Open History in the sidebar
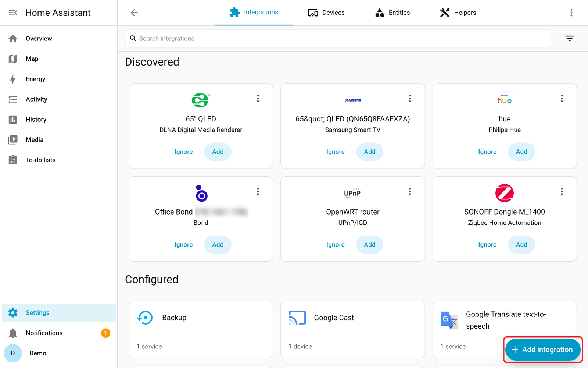 point(59,120)
